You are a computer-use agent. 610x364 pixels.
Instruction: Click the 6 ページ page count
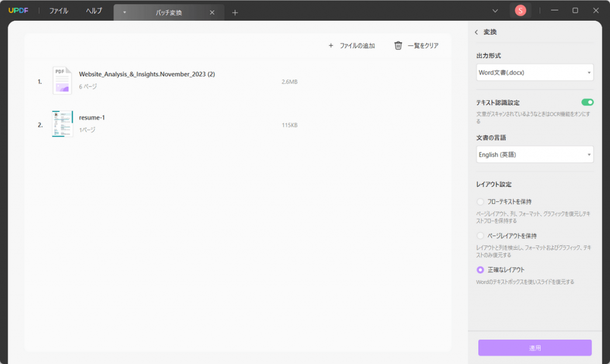click(88, 86)
